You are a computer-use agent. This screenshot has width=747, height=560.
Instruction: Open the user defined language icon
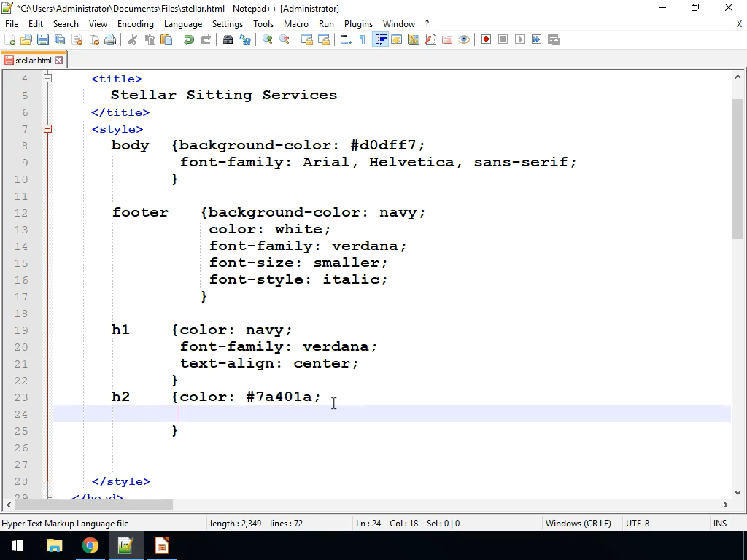pyautogui.click(x=396, y=39)
